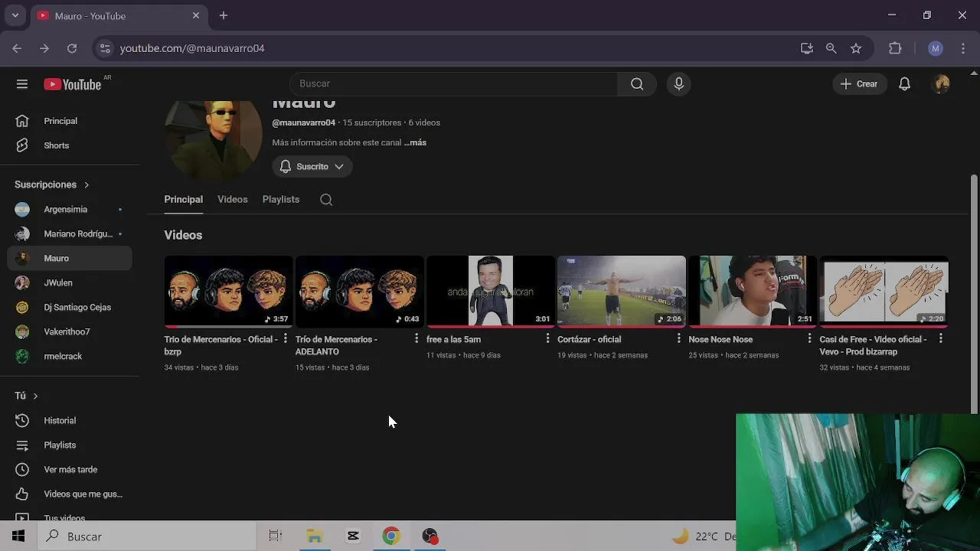Focus the Buscar search field
The height and width of the screenshot is (551, 980).
453,84
